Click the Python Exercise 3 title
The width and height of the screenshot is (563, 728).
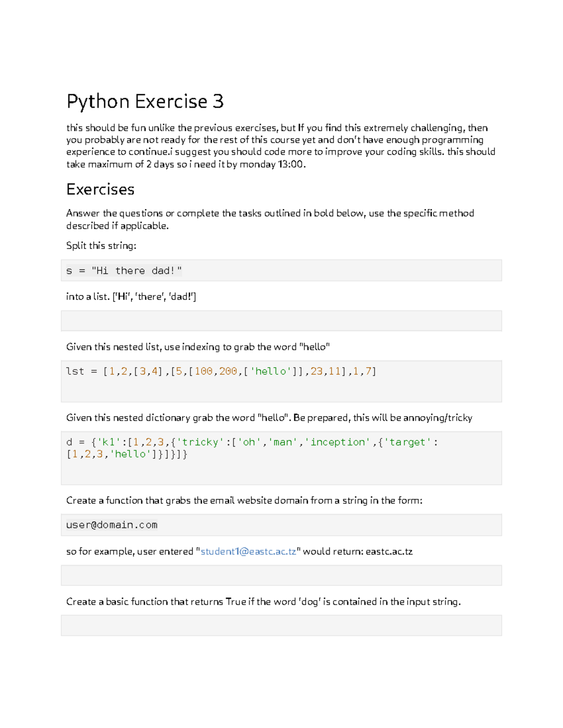145,102
